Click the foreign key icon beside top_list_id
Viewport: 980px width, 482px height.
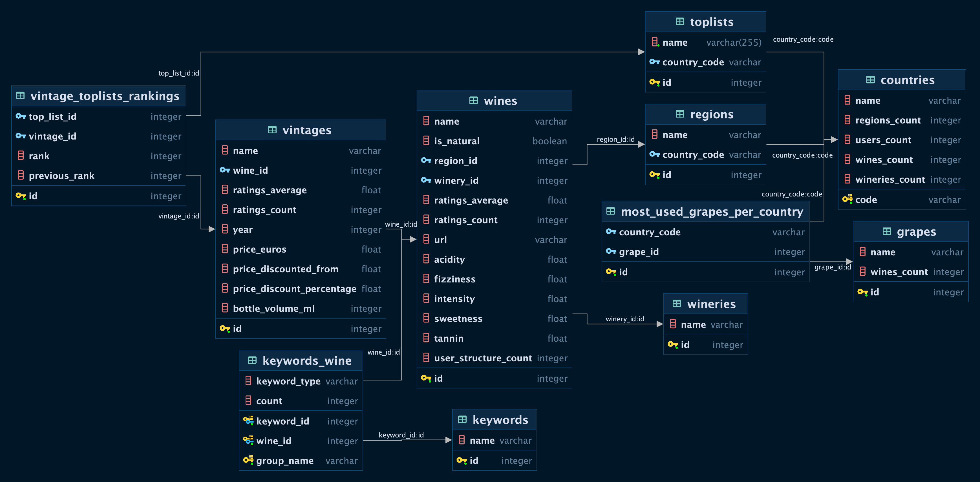(21, 116)
